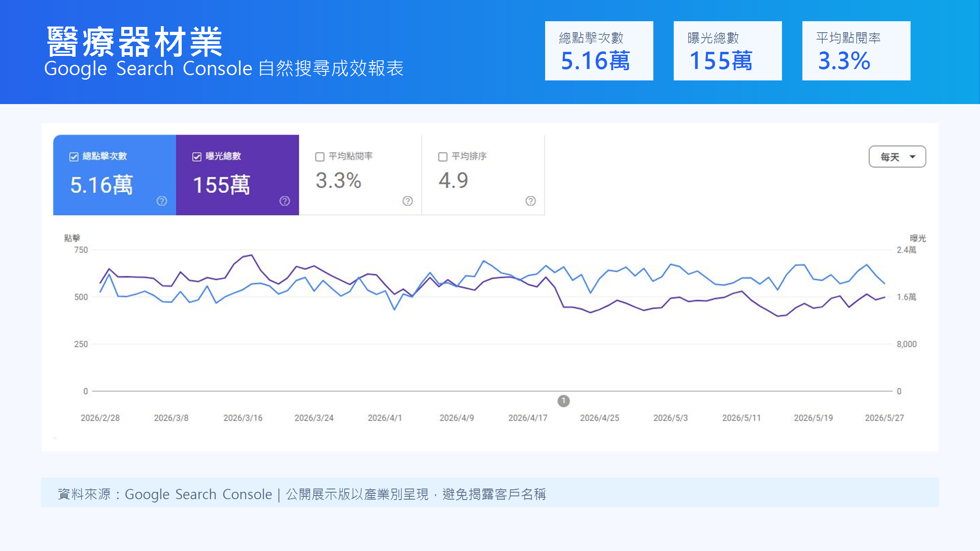Click the 2026/3/24 date label
The image size is (980, 551).
click(x=314, y=418)
